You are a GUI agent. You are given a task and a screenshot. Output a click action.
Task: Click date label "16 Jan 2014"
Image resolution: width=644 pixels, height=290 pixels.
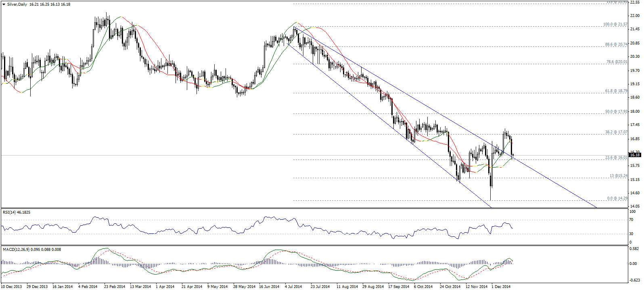(x=63, y=287)
